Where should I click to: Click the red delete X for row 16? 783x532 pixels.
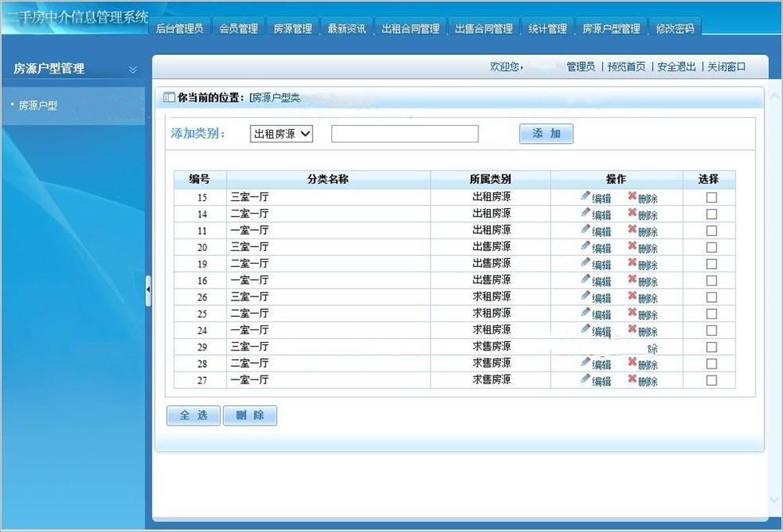632,279
